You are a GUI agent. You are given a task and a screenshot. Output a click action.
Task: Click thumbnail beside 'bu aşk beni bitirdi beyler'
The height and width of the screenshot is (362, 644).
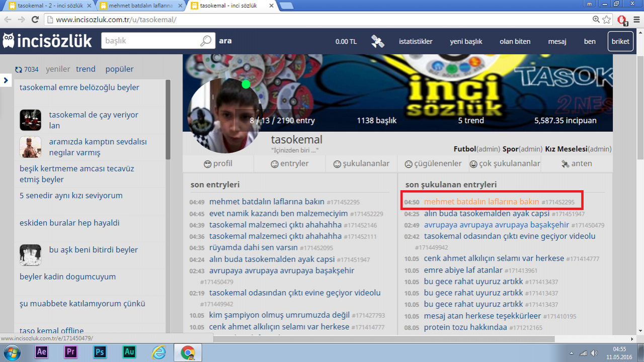coord(30,255)
